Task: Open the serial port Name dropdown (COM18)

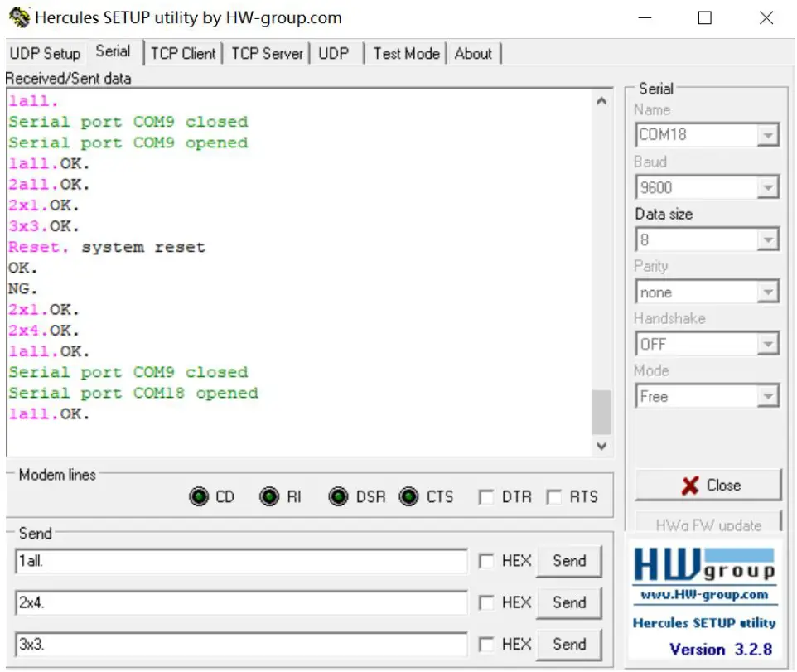Action: 767,135
